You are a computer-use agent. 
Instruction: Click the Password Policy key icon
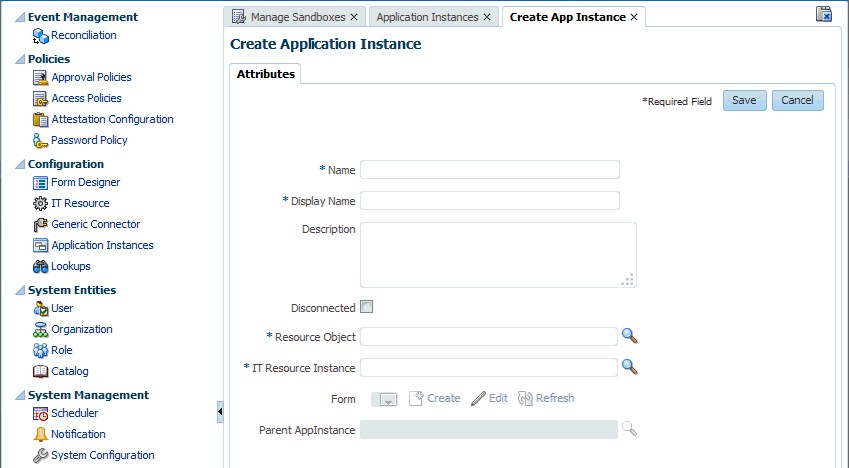[x=40, y=140]
